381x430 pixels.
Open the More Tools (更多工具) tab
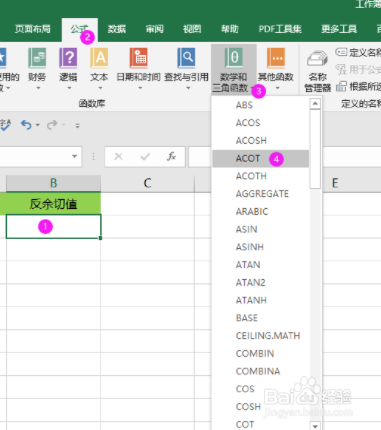pos(339,29)
